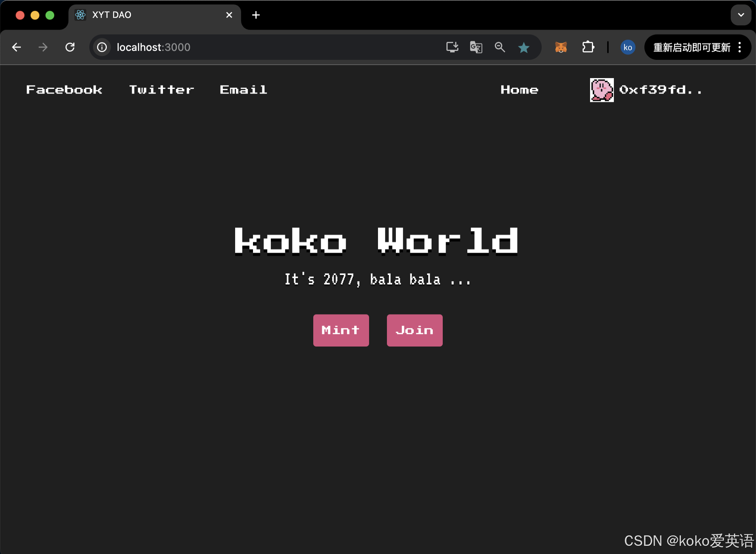This screenshot has height=554, width=756.
Task: Open the Extensions puzzle icon
Action: [x=588, y=47]
